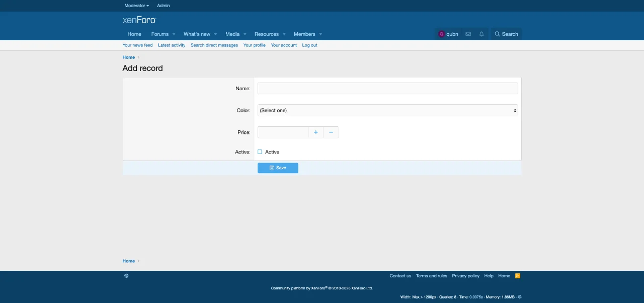Screen dimensions: 644x303
Task: Click the minus icon to decrease Price
Action: coord(331,132)
